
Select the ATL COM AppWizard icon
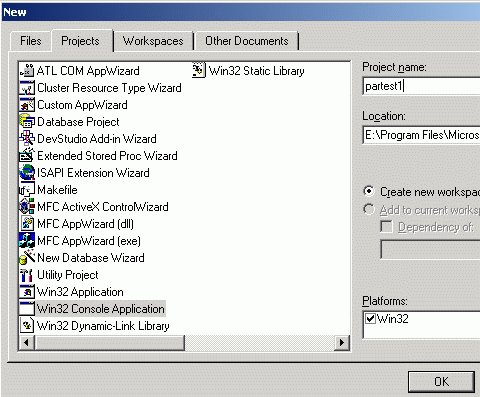(27, 71)
